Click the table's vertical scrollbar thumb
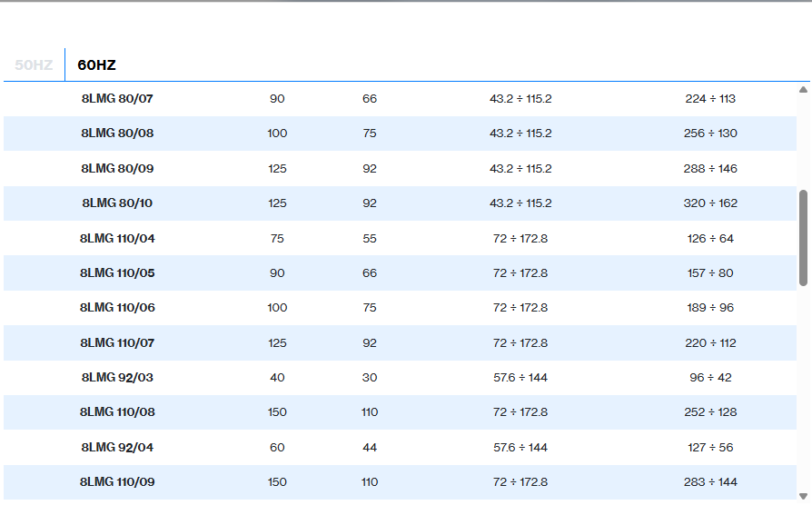812x515 pixels. [803, 238]
